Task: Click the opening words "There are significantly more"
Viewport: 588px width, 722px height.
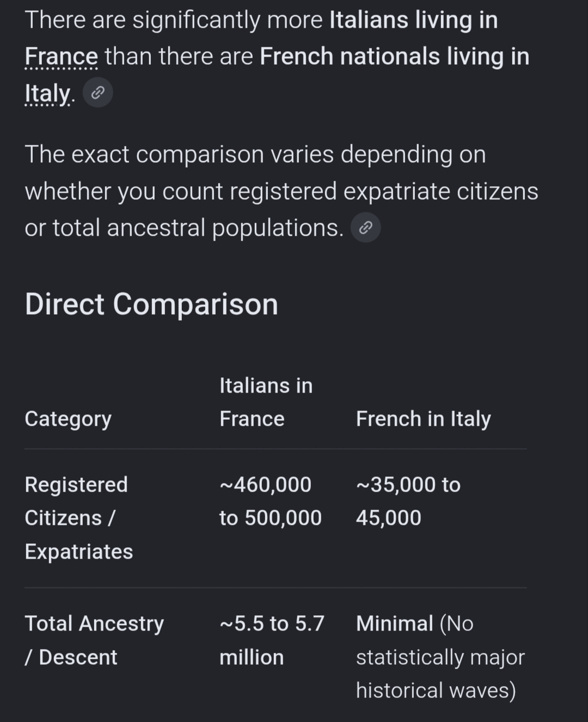Action: [x=174, y=20]
